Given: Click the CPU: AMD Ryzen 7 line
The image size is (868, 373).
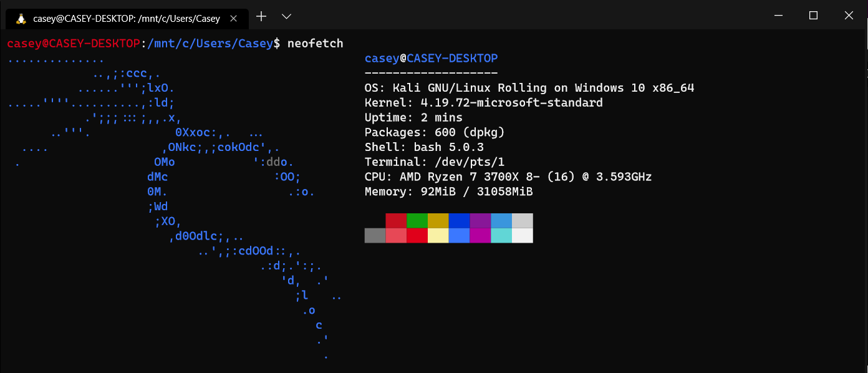Looking at the screenshot, I should pyautogui.click(x=508, y=177).
